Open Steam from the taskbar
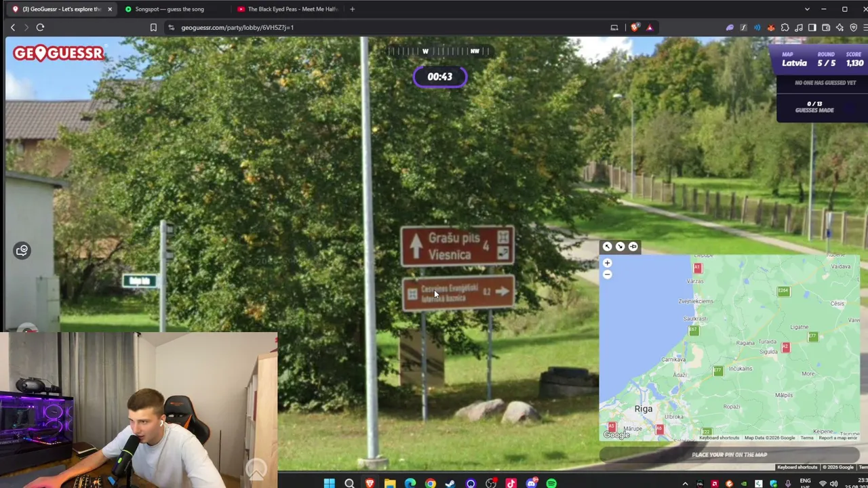This screenshot has height=488, width=868. (x=450, y=483)
